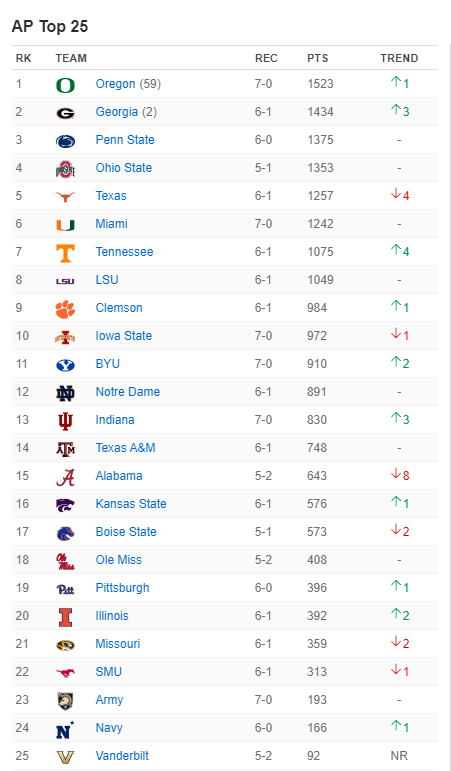Viewport: 451px width, 771px height.
Task: Follow the Kansas State link
Action: 131,504
